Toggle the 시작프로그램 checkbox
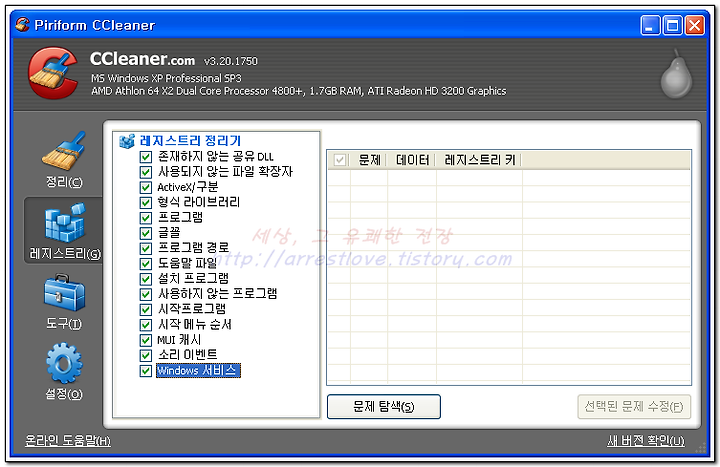 tap(146, 309)
